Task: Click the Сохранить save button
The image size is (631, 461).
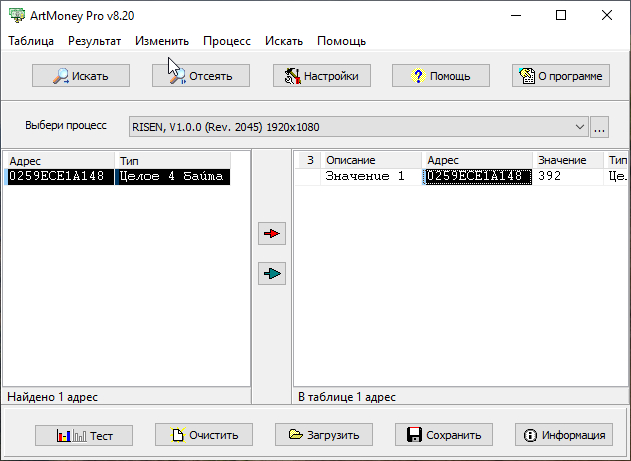Action: point(444,434)
